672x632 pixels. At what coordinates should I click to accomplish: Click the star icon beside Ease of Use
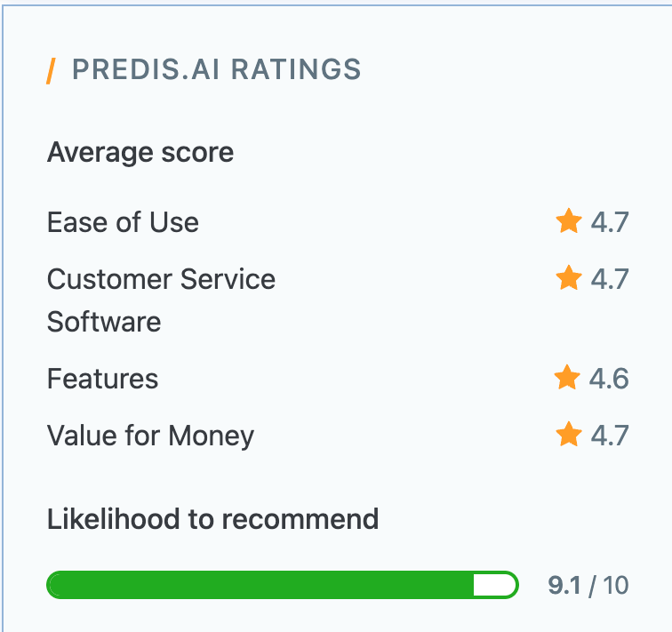568,221
